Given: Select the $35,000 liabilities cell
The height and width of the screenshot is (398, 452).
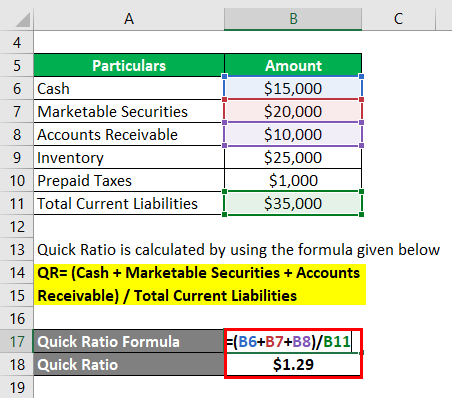Looking at the screenshot, I should (x=293, y=203).
